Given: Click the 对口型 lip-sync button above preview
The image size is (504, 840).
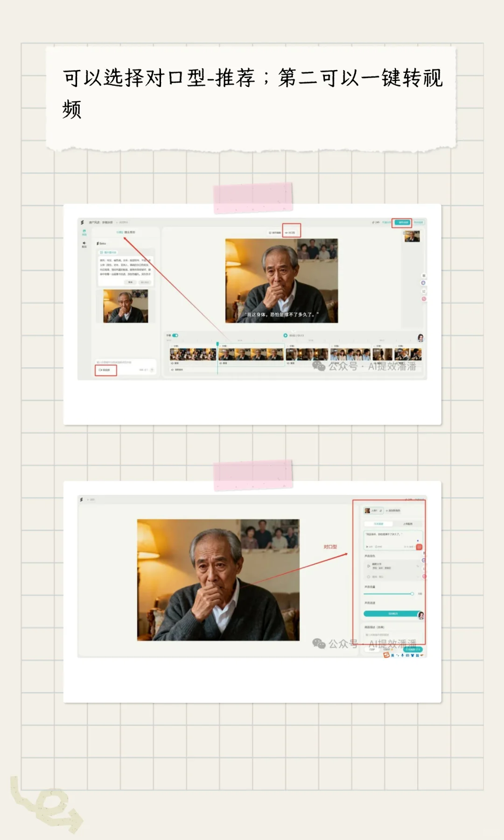Looking at the screenshot, I should (x=290, y=232).
